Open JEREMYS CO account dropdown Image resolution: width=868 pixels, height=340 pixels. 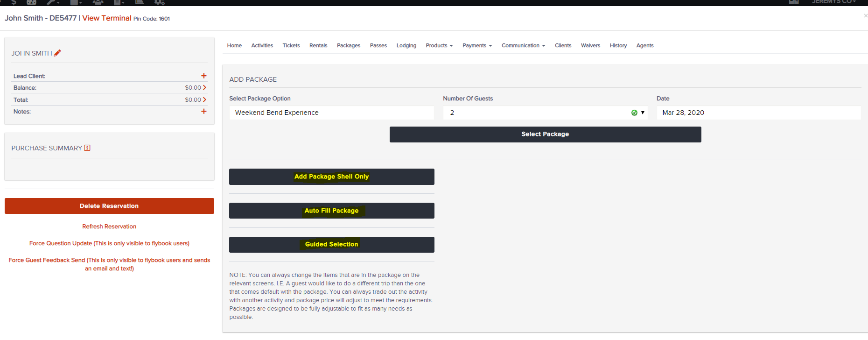pos(834,2)
